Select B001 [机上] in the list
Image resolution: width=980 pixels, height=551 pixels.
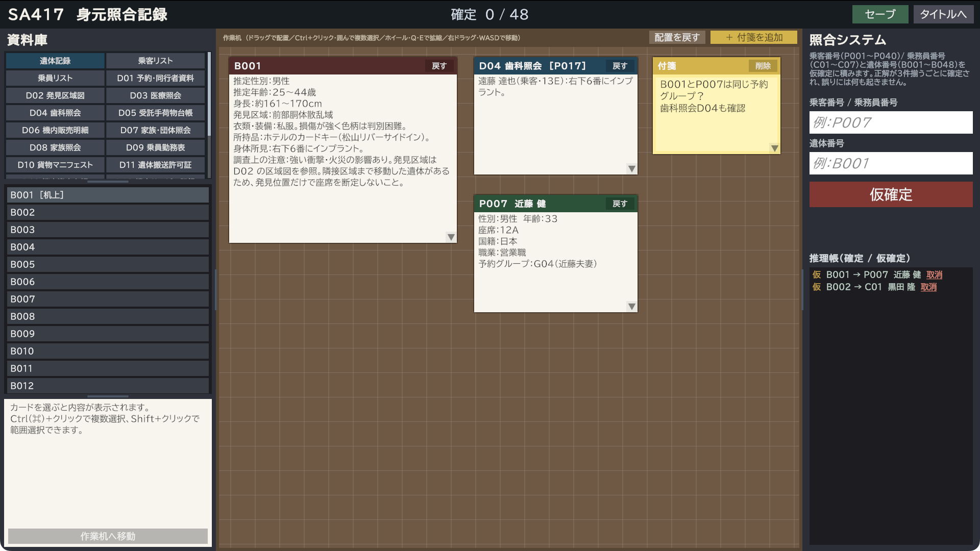[x=108, y=195]
